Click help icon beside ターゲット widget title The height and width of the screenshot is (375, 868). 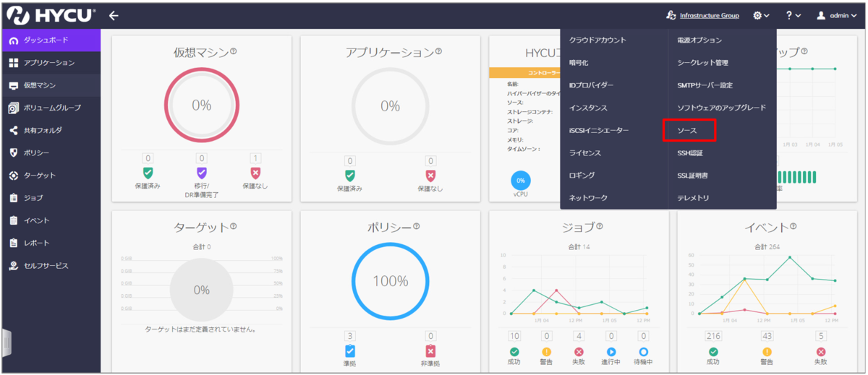point(234,227)
